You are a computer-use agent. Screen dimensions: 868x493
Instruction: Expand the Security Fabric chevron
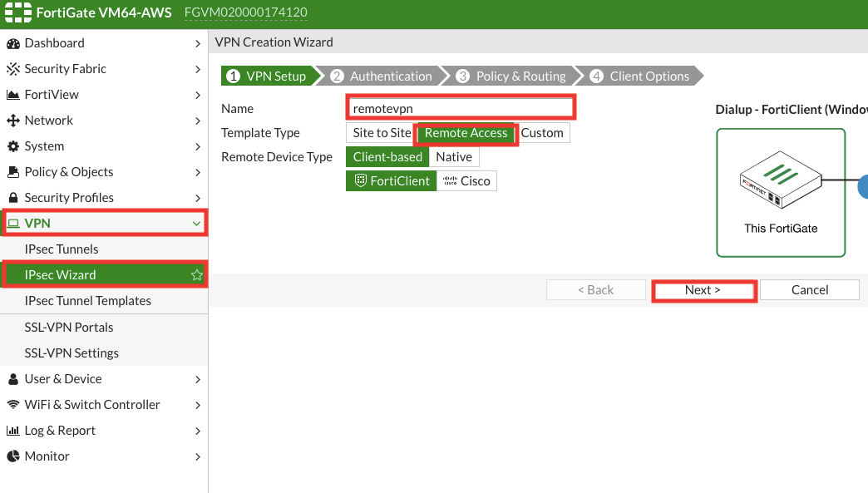(x=198, y=69)
